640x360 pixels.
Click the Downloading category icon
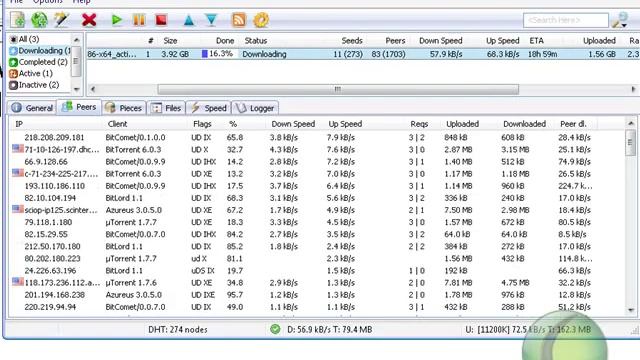13,51
